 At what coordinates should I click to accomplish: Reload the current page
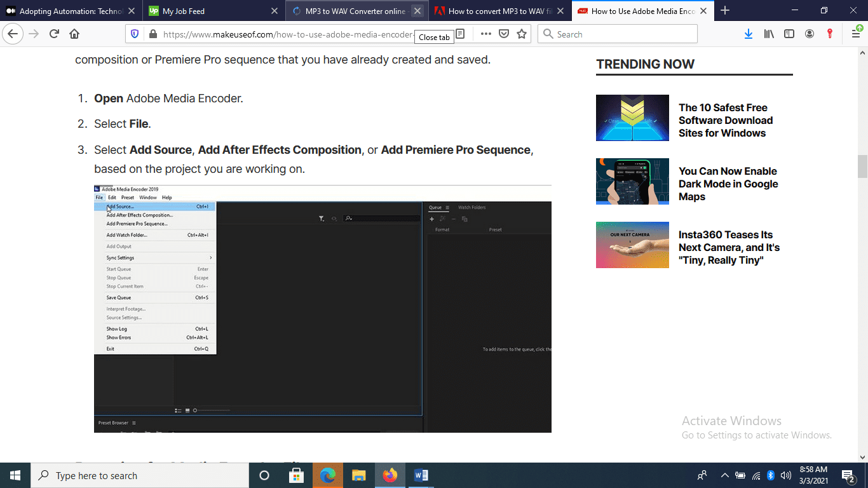[x=54, y=34]
